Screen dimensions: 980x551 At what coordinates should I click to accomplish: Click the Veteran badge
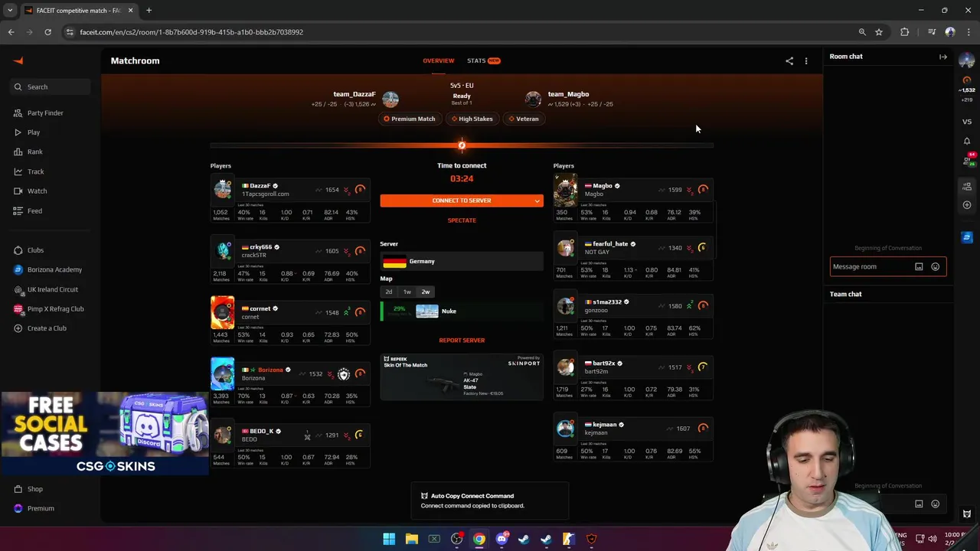coord(523,119)
